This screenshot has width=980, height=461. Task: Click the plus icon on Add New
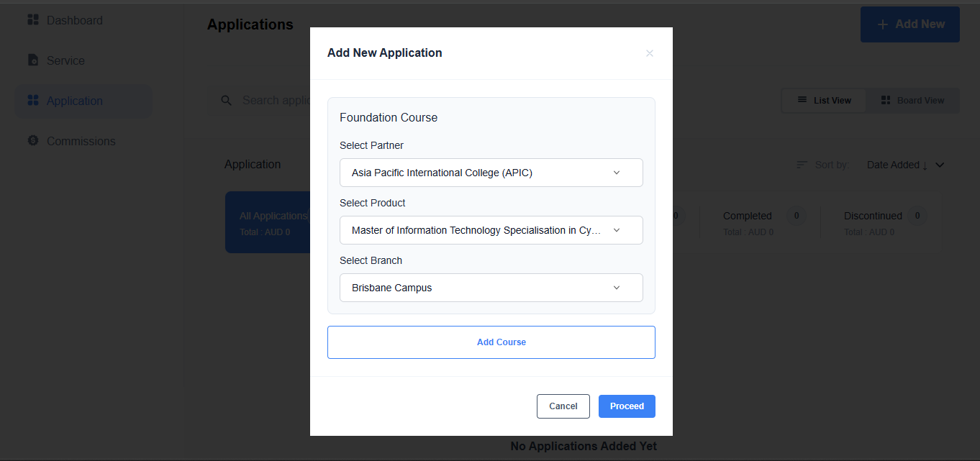point(883,24)
